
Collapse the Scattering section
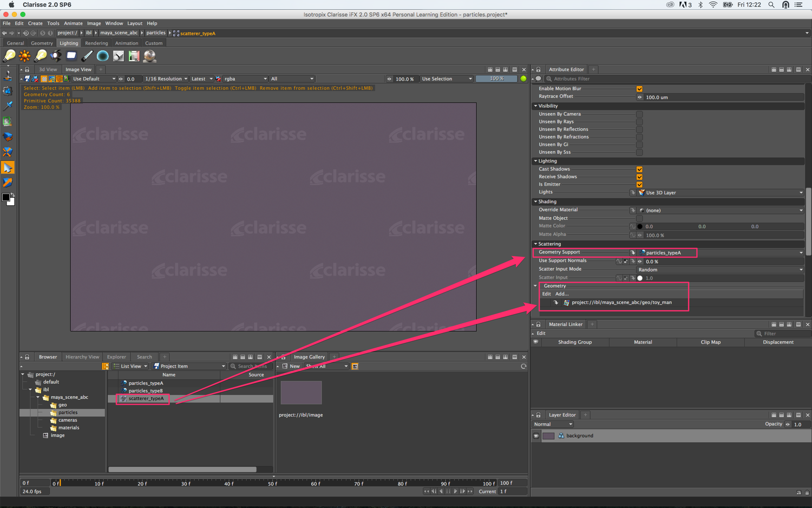pos(535,244)
